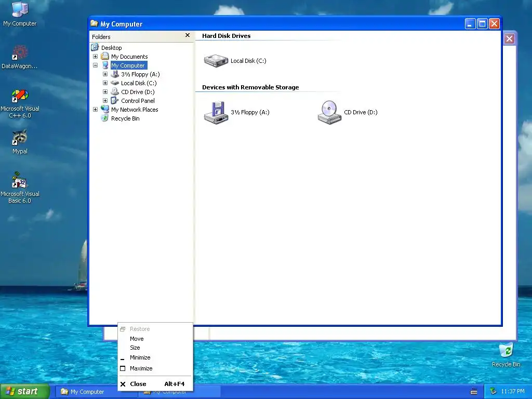
Task: Select 3½ Floppy (A:) in folder tree
Action: pos(140,74)
